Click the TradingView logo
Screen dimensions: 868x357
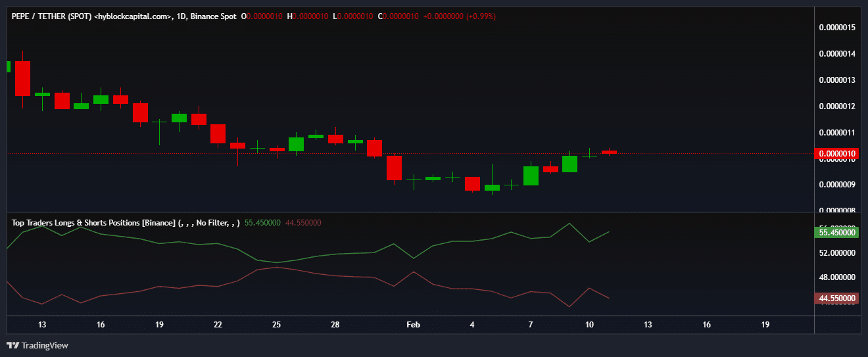pyautogui.click(x=37, y=345)
